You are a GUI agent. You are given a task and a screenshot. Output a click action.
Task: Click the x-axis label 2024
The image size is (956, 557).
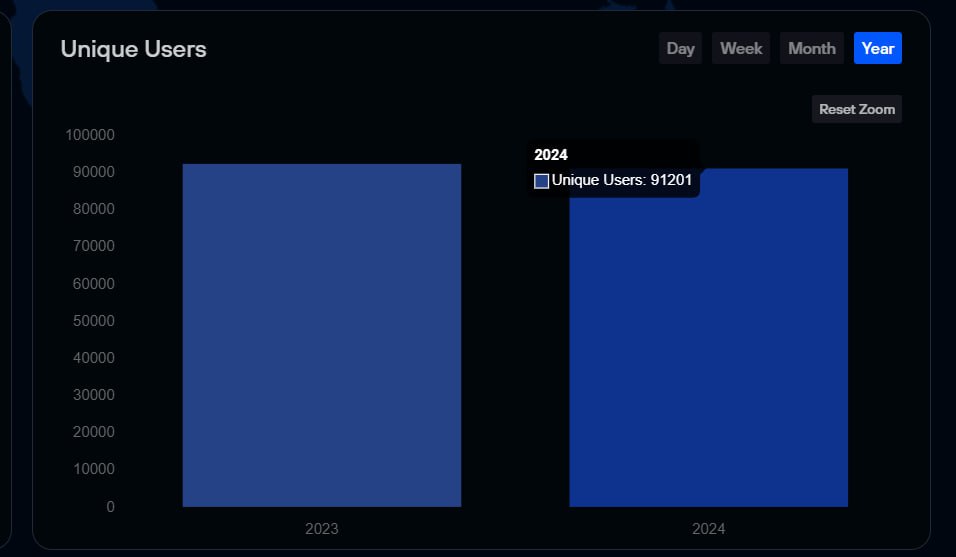[x=708, y=528]
